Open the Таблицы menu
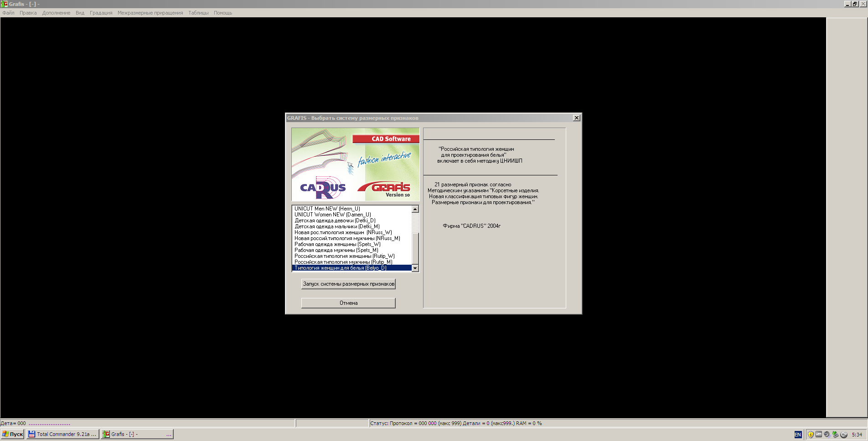The height and width of the screenshot is (441, 868). point(199,13)
